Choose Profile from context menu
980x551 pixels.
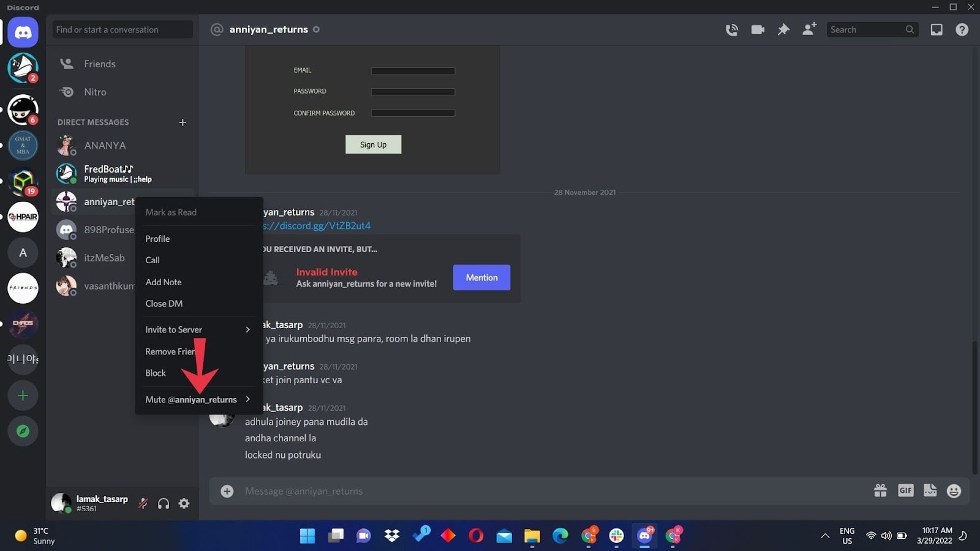tap(199, 239)
